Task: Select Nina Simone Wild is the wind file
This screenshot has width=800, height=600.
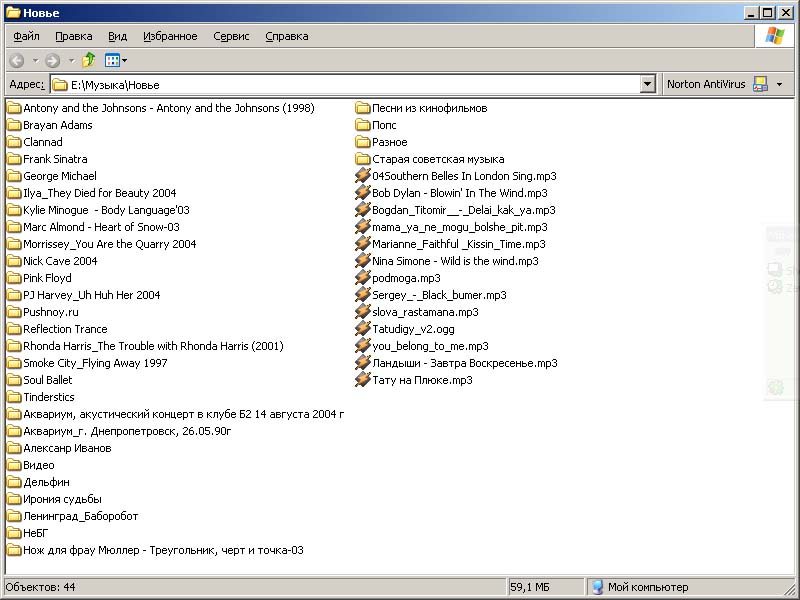Action: point(455,261)
